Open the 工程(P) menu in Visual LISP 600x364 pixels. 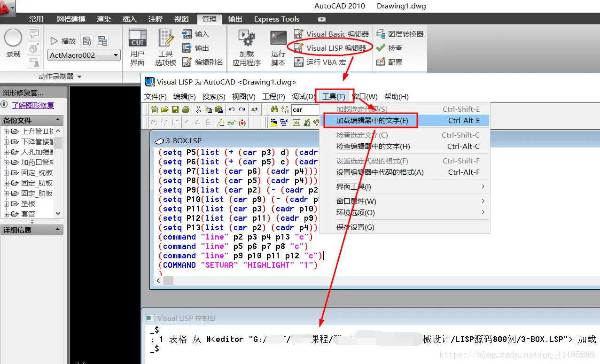274,96
